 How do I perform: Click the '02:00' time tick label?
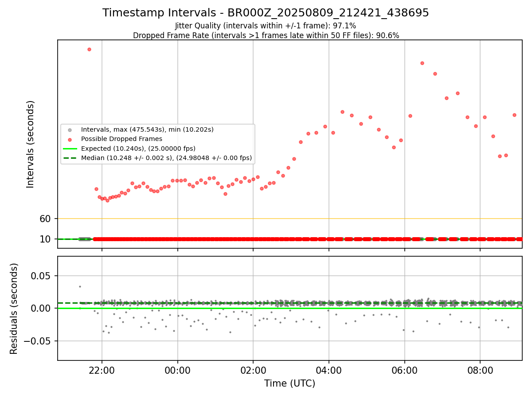click(253, 370)
